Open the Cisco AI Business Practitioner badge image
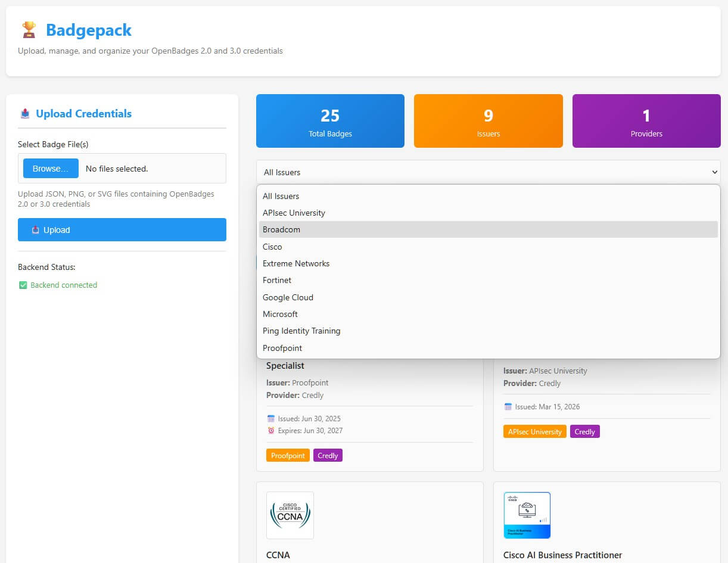Image resolution: width=728 pixels, height=563 pixels. pos(527,515)
